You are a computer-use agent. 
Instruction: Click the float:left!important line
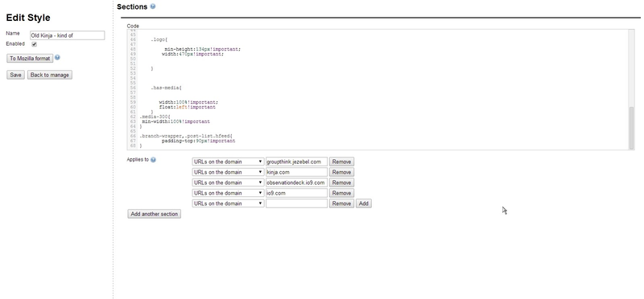[x=188, y=107]
